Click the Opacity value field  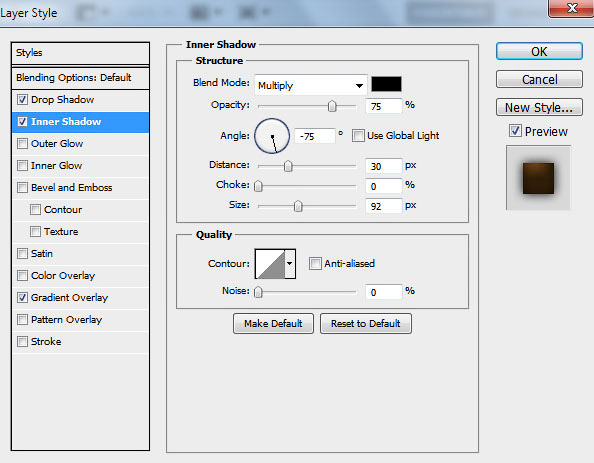[x=383, y=106]
